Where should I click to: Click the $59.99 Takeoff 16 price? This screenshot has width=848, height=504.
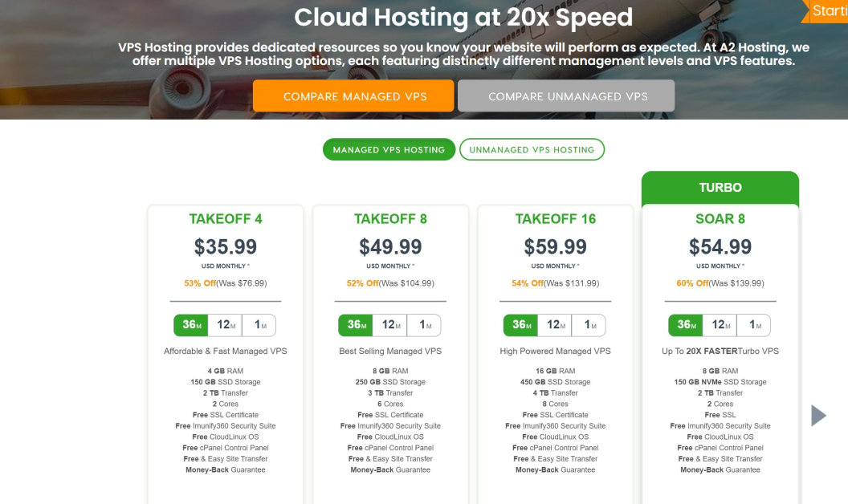(556, 246)
